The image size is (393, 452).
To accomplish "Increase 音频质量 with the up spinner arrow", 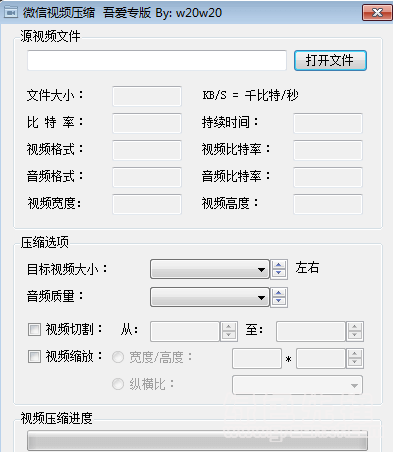I will click(279, 293).
